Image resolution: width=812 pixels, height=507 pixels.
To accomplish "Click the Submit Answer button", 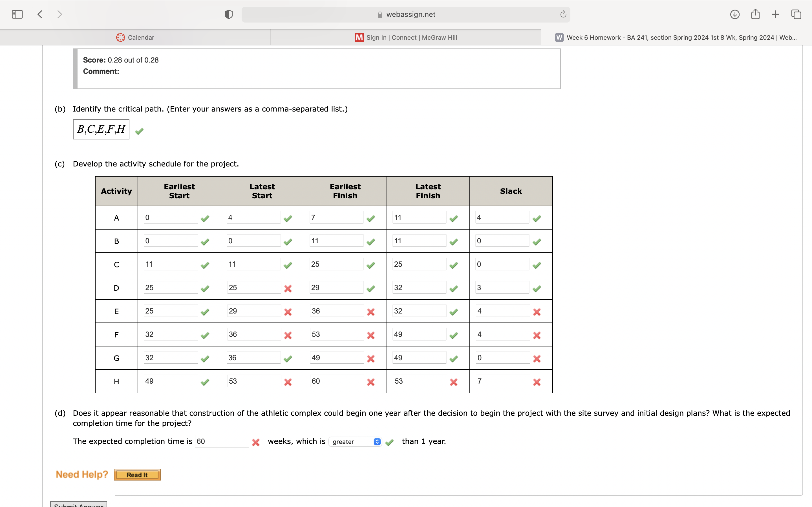I will [78, 505].
